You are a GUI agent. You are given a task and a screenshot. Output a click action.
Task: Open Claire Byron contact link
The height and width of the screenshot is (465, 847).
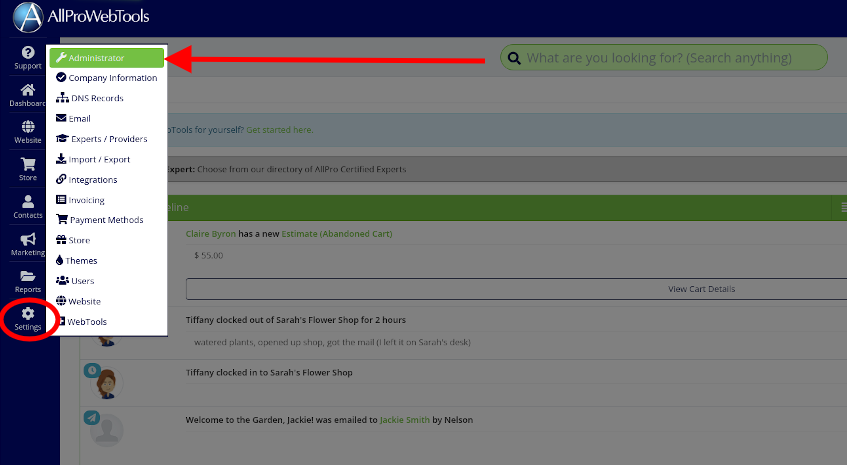point(211,234)
